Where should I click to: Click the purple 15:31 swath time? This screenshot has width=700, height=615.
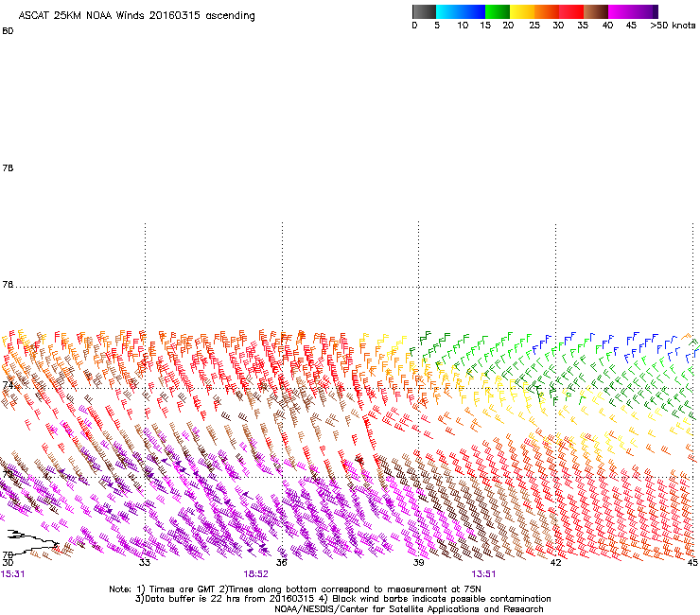coord(12,574)
